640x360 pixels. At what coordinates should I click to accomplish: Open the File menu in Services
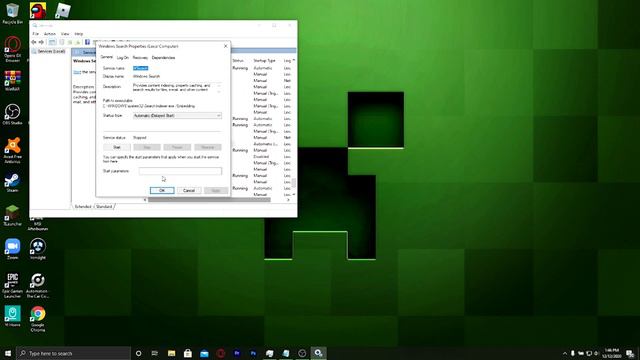[x=36, y=34]
